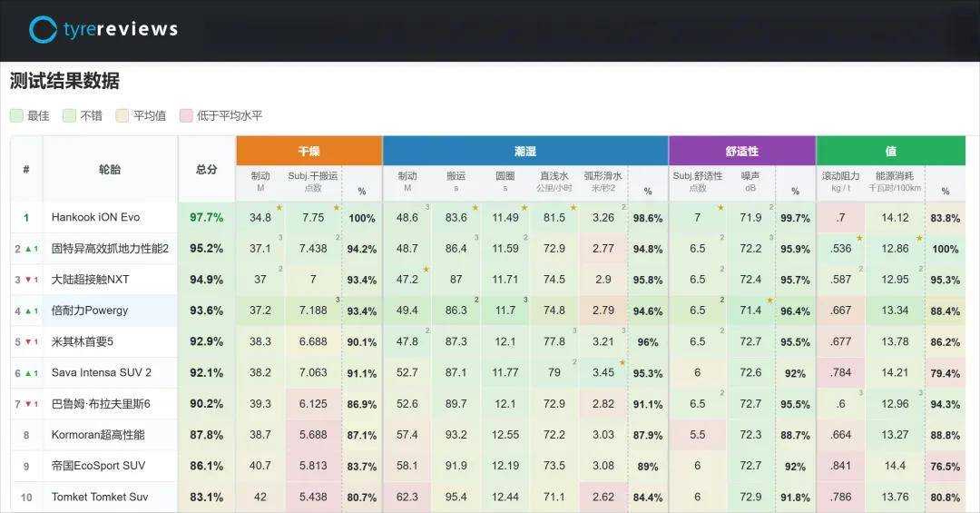Click the tyrereviews circular logo icon
980x513 pixels.
click(x=44, y=29)
